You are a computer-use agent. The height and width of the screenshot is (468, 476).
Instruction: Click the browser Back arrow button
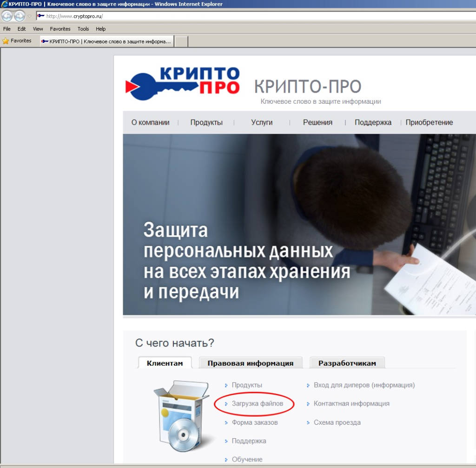point(7,16)
